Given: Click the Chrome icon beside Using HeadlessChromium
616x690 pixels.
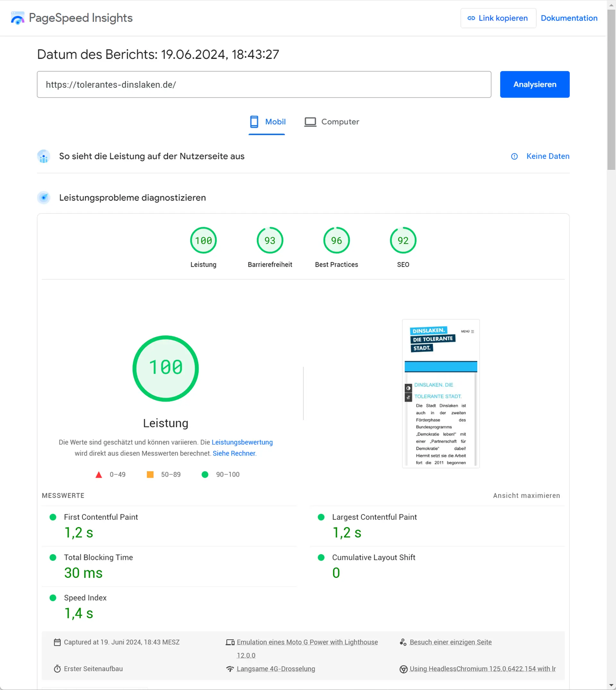Looking at the screenshot, I should pos(403,669).
